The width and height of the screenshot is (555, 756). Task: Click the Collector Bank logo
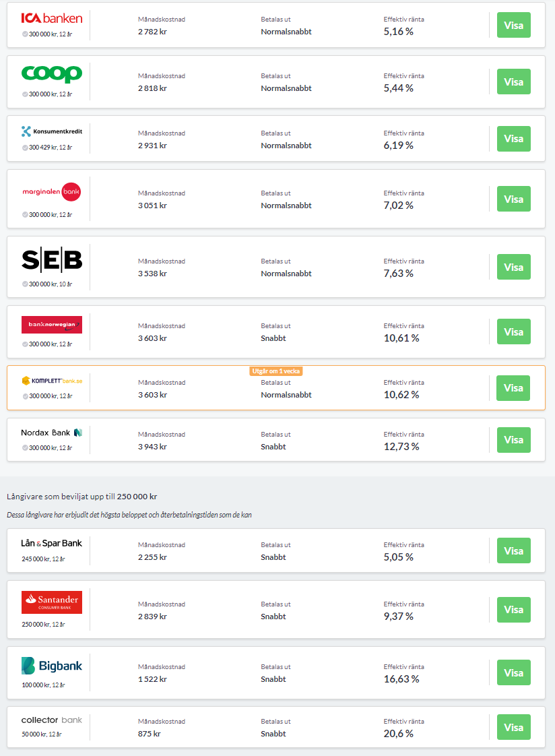[51, 720]
